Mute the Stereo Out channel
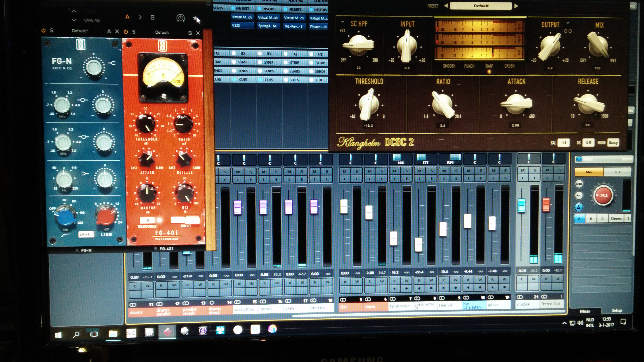This screenshot has height=362, width=644. pos(547,170)
